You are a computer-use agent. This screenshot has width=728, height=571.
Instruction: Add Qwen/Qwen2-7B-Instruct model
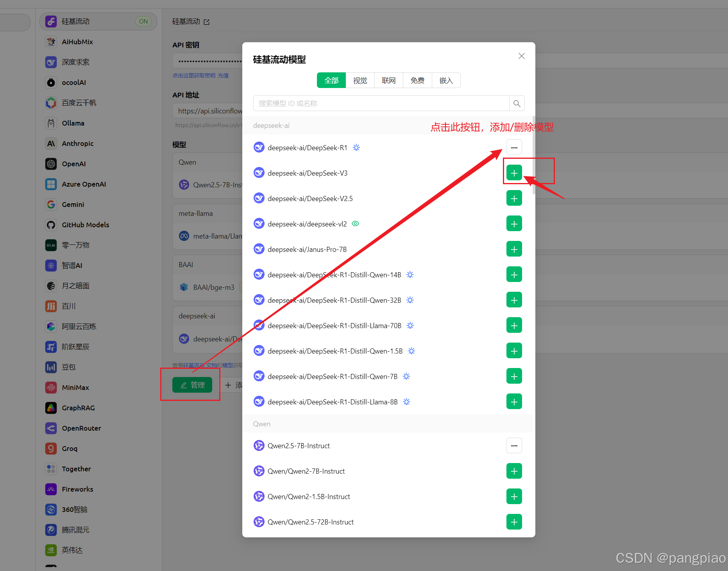click(514, 471)
